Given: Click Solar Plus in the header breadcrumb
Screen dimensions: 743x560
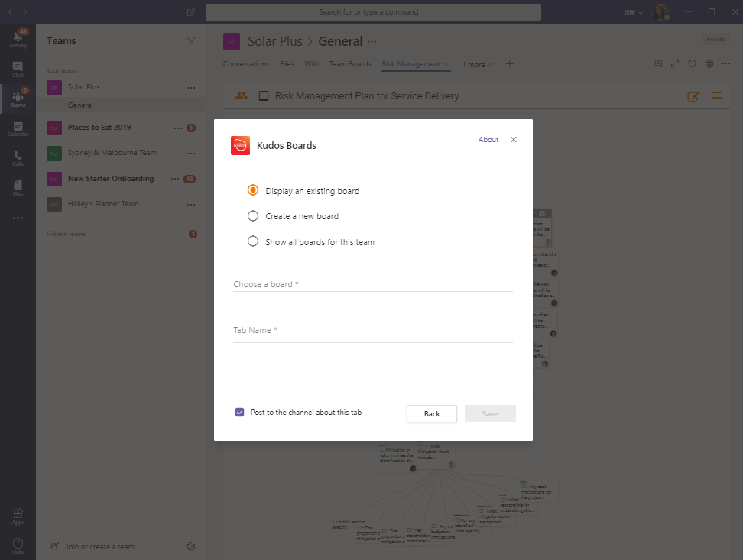Looking at the screenshot, I should (275, 42).
